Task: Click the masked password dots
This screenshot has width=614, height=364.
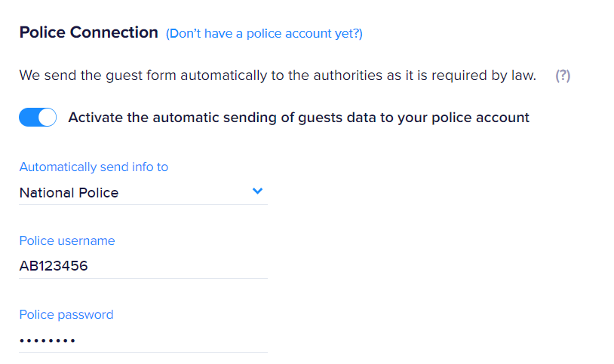Action: (48, 341)
